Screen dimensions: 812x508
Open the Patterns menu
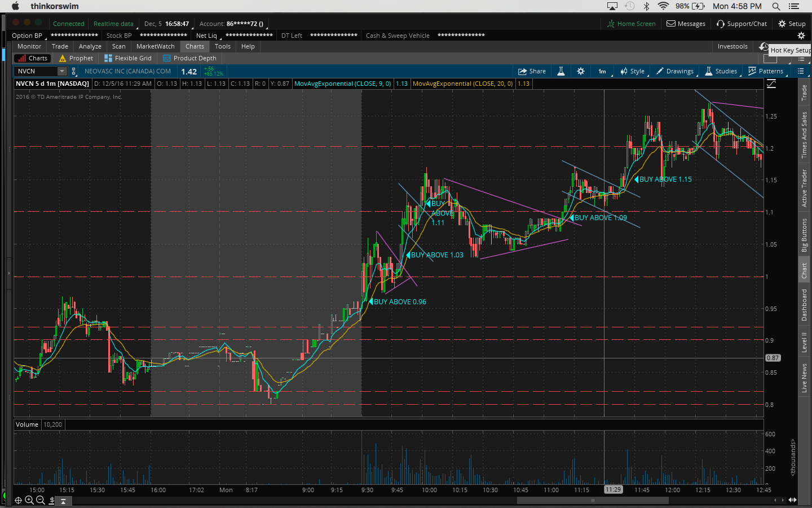click(x=766, y=71)
